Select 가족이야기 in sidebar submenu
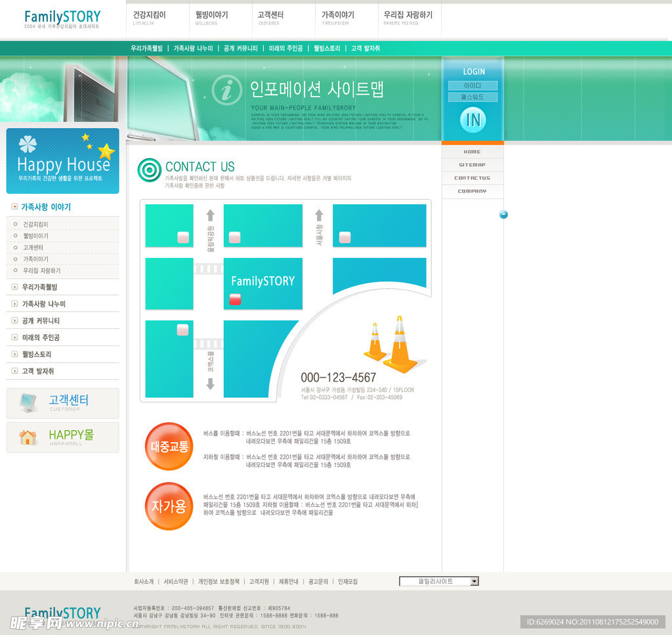 [35, 259]
